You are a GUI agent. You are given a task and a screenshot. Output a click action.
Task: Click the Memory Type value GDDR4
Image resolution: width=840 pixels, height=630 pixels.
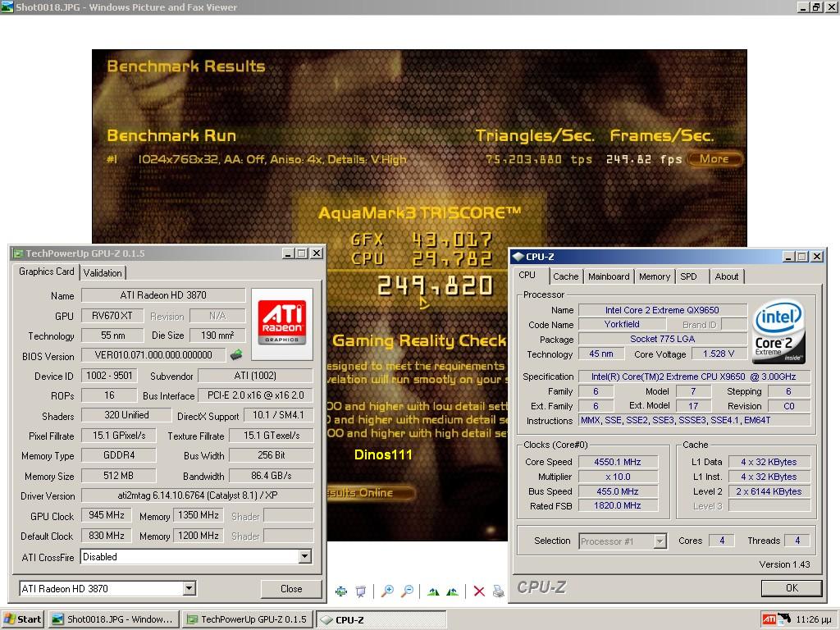pos(118,455)
